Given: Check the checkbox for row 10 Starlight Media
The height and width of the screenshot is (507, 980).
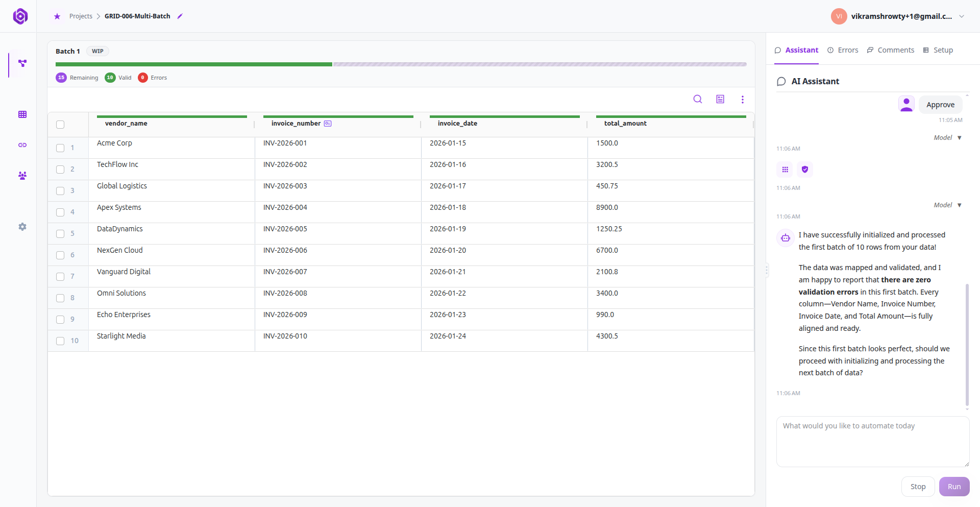Looking at the screenshot, I should coord(60,341).
